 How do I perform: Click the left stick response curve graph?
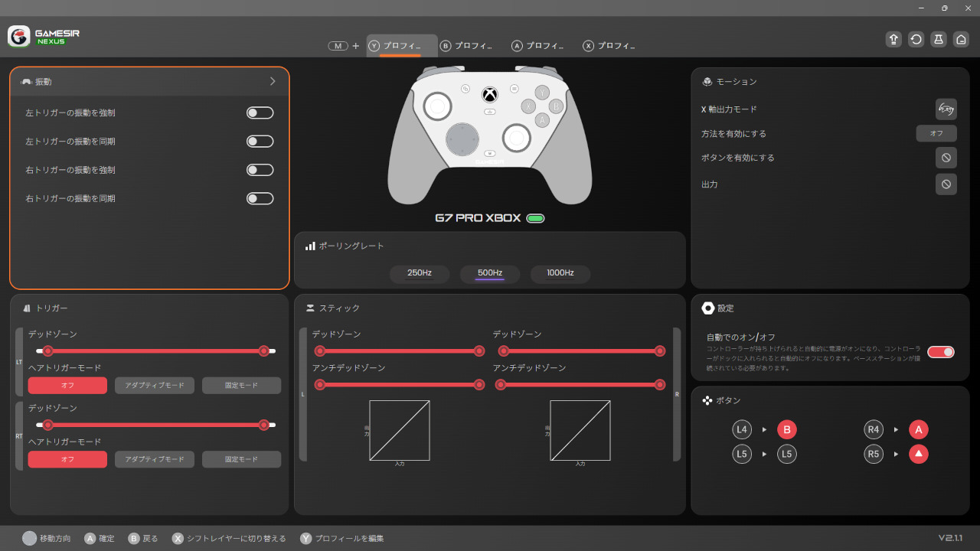point(400,430)
